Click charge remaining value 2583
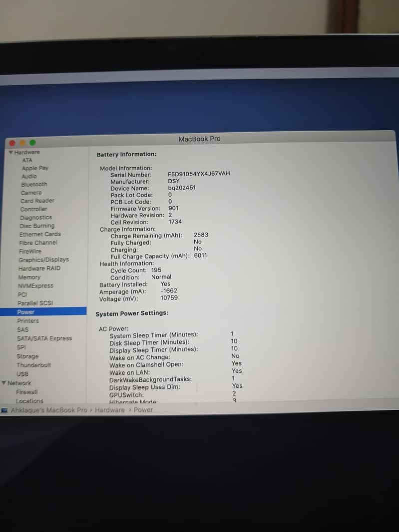399x532 pixels. point(201,235)
